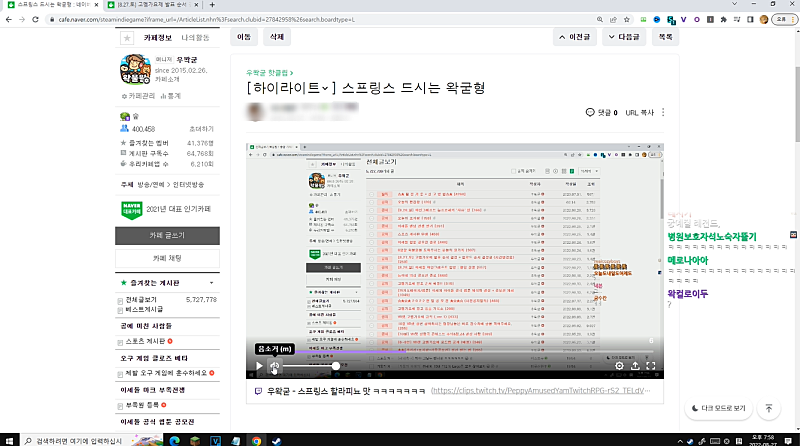Screen dimensions: 800x446
Task: Mute the video using the speaker icon
Action: pyautogui.click(x=277, y=367)
